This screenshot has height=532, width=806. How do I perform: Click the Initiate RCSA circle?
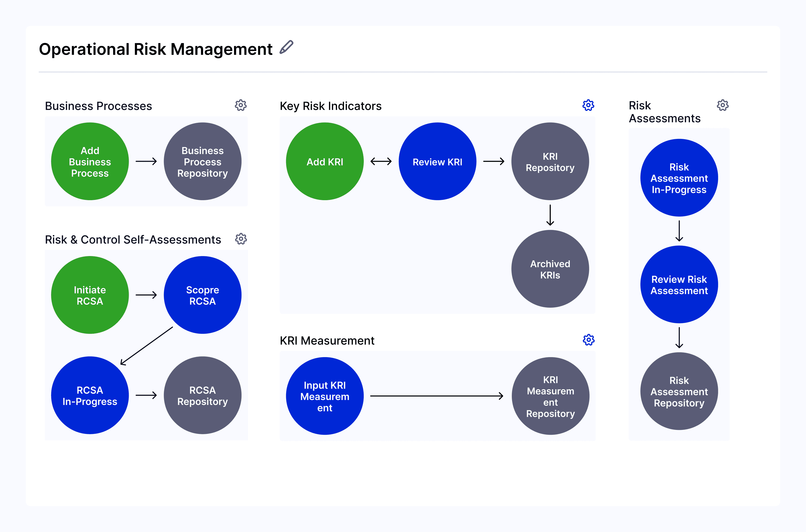[x=90, y=295]
